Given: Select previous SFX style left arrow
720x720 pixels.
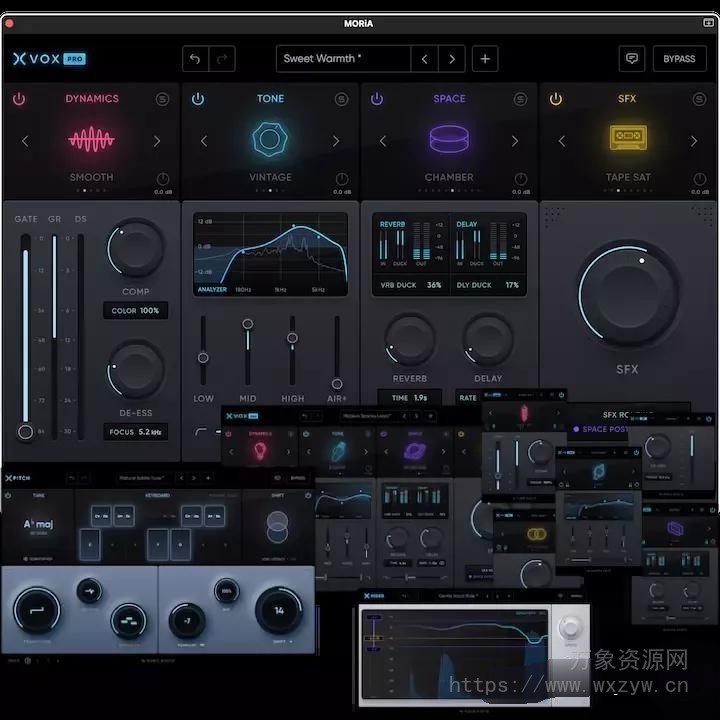Looking at the screenshot, I should point(562,141).
